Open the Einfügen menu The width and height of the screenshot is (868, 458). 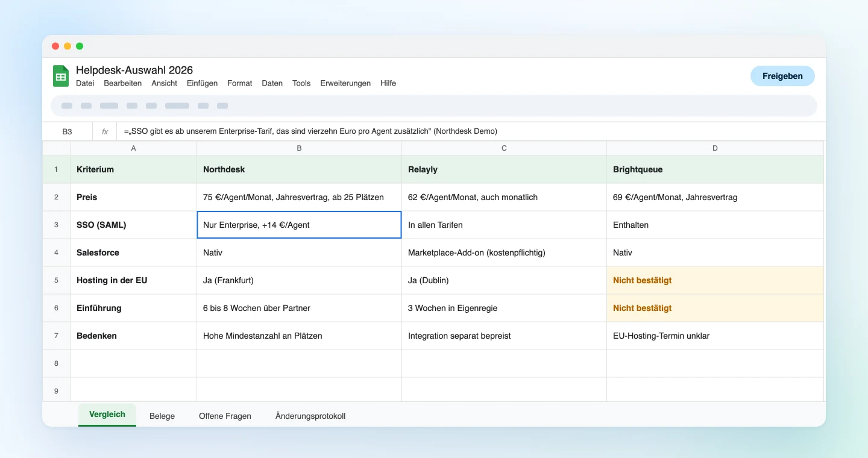tap(202, 83)
